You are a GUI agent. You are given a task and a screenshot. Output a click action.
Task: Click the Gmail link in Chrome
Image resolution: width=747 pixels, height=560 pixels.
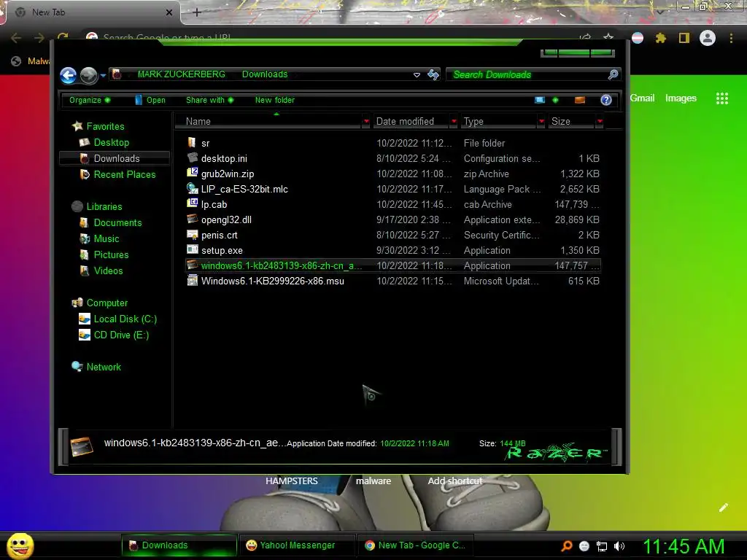[642, 98]
